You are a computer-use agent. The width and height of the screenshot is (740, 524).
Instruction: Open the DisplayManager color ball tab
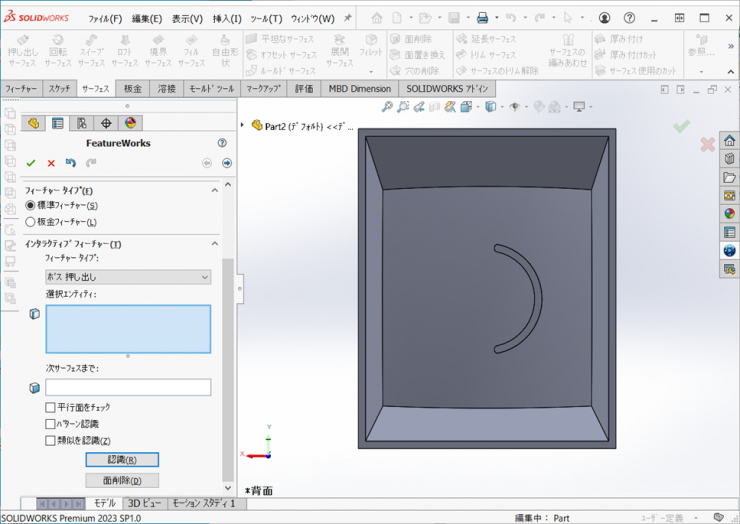(x=130, y=124)
